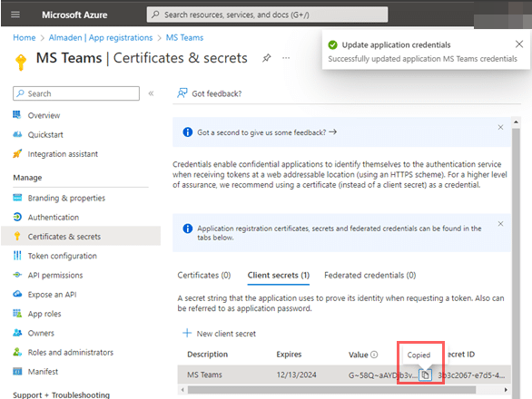Screen dimensions: 532x399
Task: Collapse the left navigation menu
Action: pyautogui.click(x=151, y=93)
